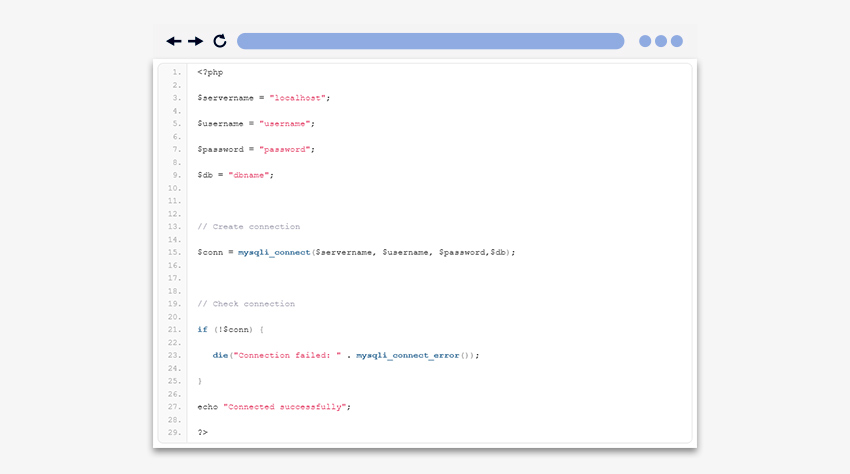The image size is (850, 474).
Task: Click the closing ?> tag
Action: [x=203, y=433]
